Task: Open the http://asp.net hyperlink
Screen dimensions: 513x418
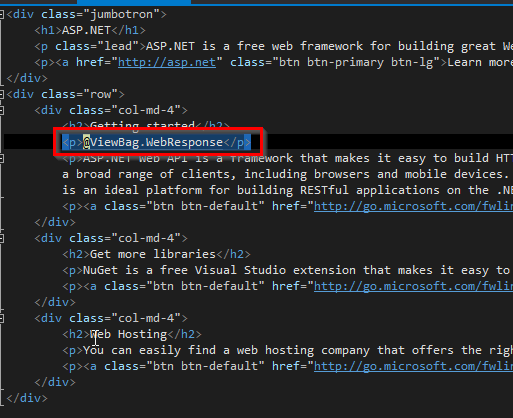Action: pos(167,62)
